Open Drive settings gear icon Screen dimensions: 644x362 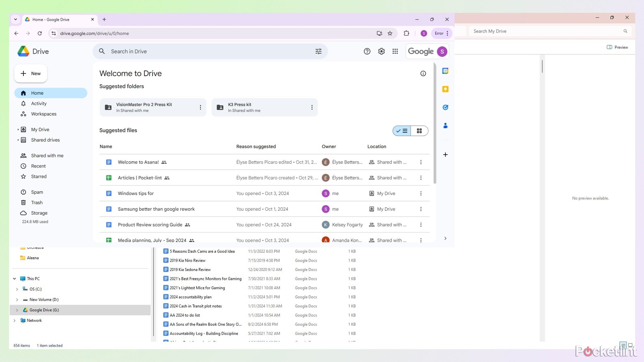coord(381,51)
